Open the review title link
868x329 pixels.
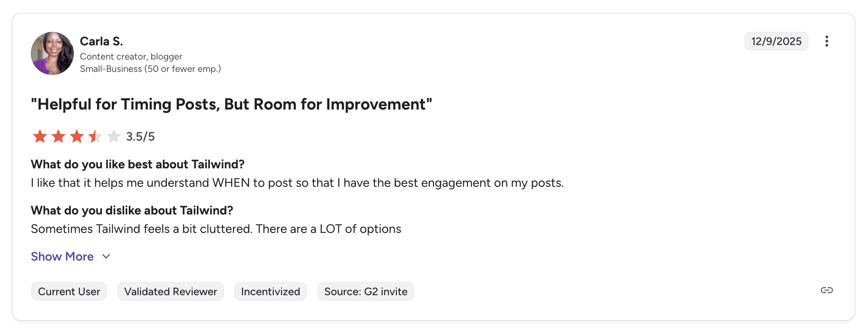231,104
